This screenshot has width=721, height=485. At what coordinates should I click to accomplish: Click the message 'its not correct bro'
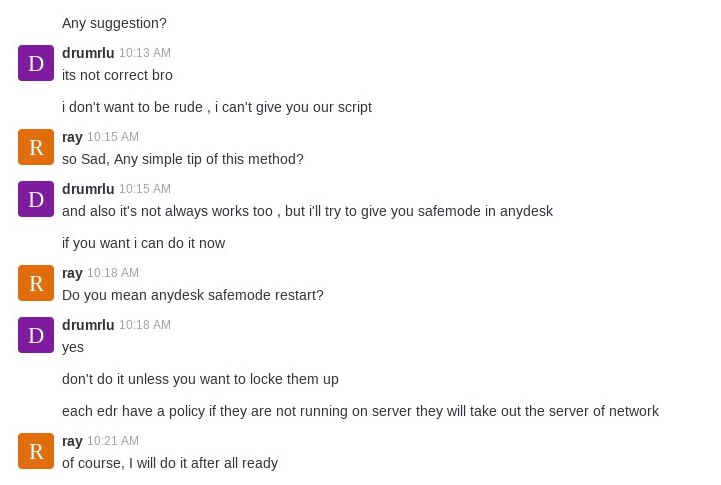[x=117, y=75]
